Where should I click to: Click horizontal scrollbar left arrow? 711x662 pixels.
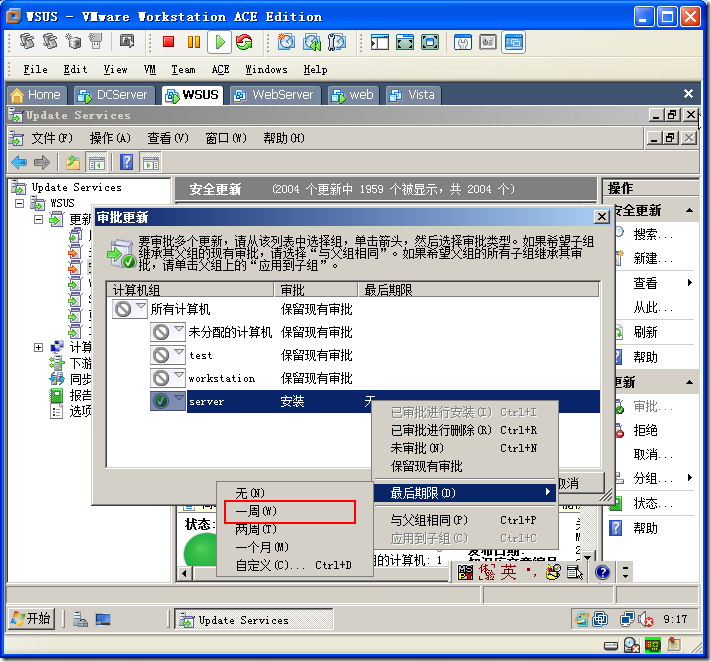184,573
